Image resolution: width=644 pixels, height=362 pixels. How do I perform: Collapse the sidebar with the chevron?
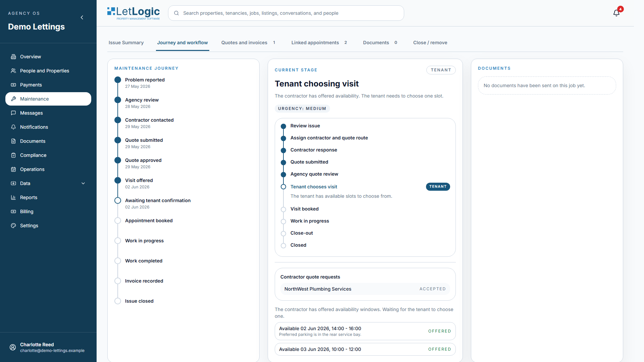pos(82,17)
